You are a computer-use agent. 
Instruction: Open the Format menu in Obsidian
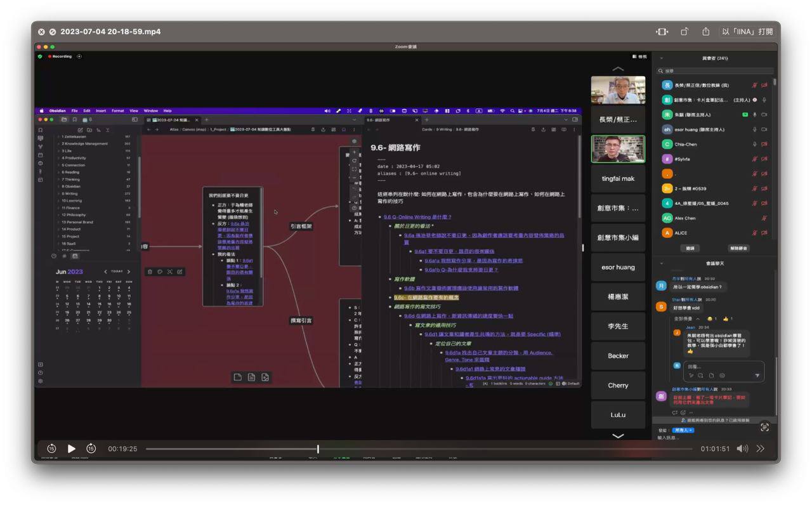tap(118, 110)
